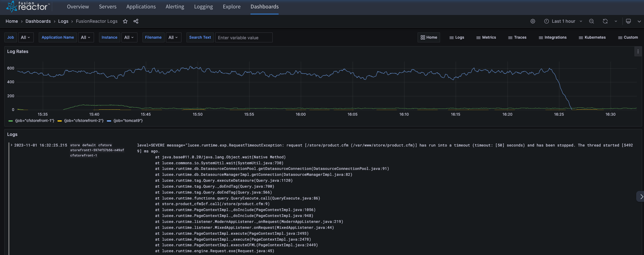This screenshot has height=255, width=644.
Task: Click the Logs panel title
Action: click(12, 134)
